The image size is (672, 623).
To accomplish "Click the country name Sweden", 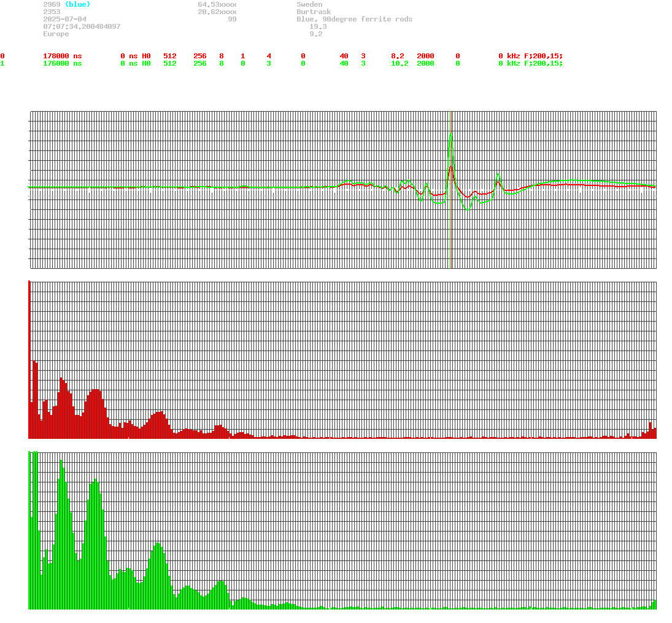I will click(309, 4).
